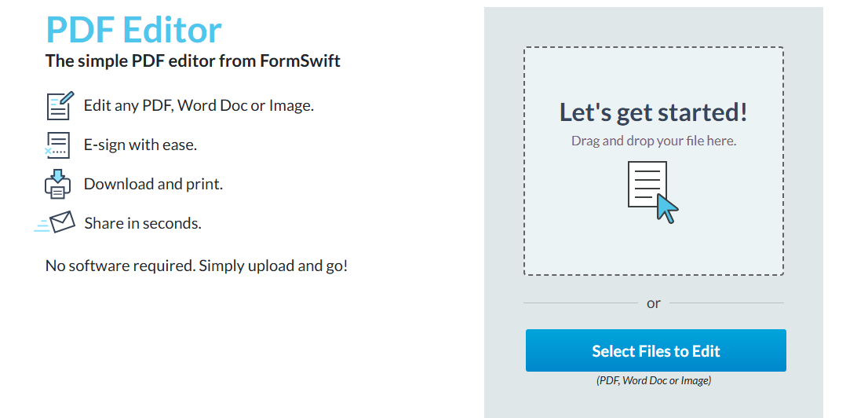Click the 'Share in seconds' text
The height and width of the screenshot is (418, 868).
143,223
